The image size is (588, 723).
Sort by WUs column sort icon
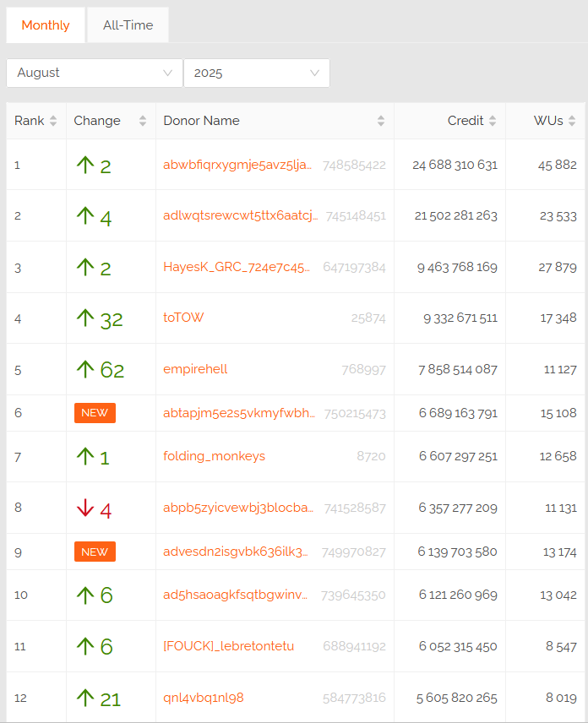pyautogui.click(x=572, y=121)
